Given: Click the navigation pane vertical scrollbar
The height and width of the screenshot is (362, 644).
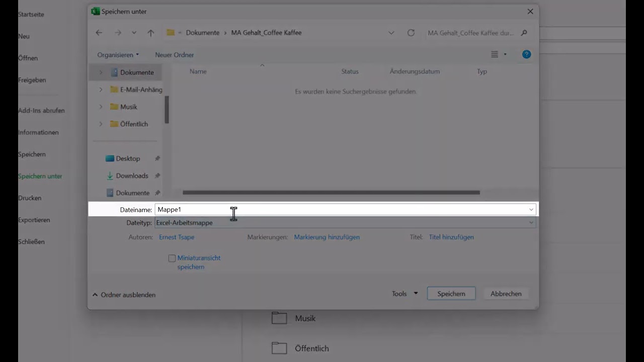Looking at the screenshot, I should click(x=167, y=110).
